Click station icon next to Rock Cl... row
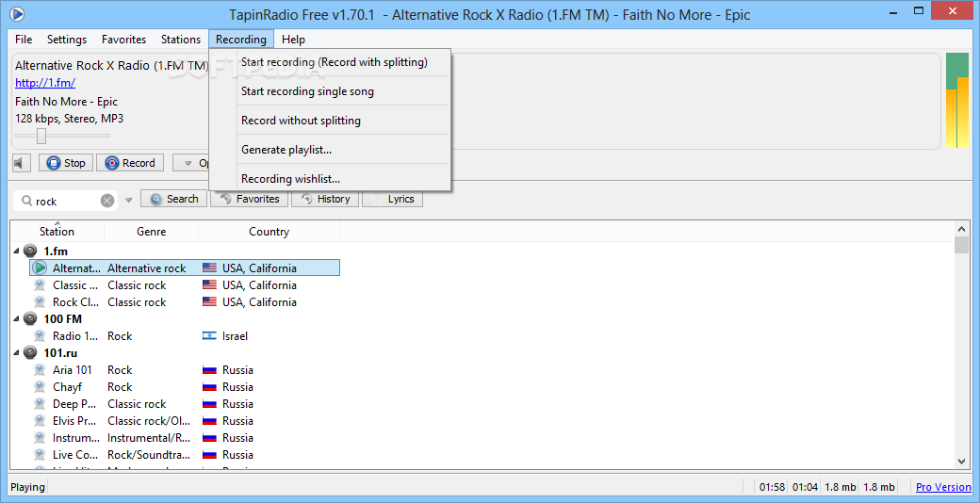Screen dimensions: 980x503 [40, 301]
